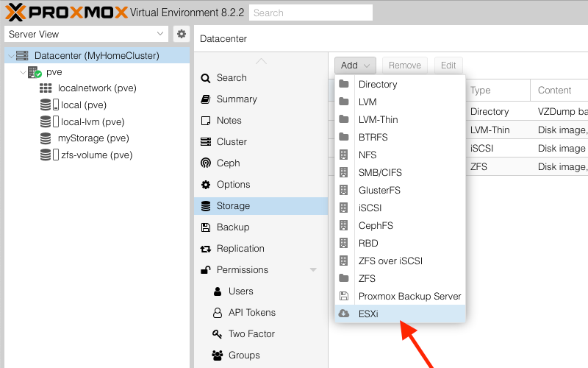
Task: Choose NFS storage type
Action: [400, 155]
